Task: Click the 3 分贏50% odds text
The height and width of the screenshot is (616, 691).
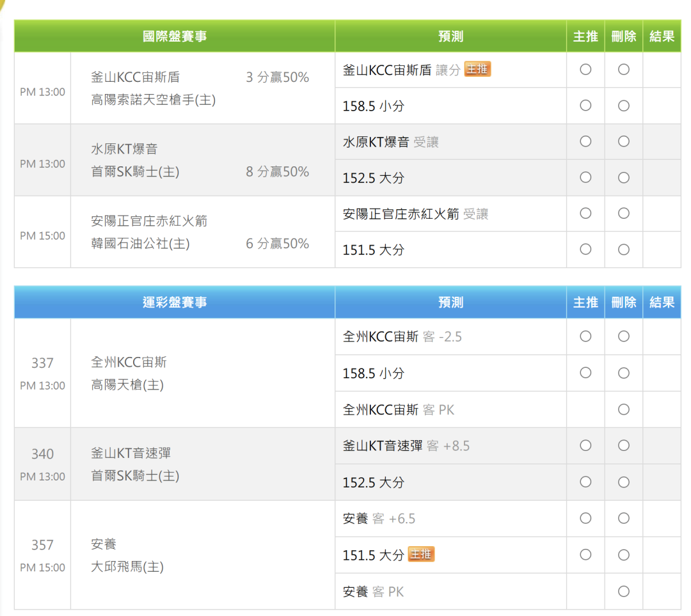Action: pyautogui.click(x=277, y=77)
